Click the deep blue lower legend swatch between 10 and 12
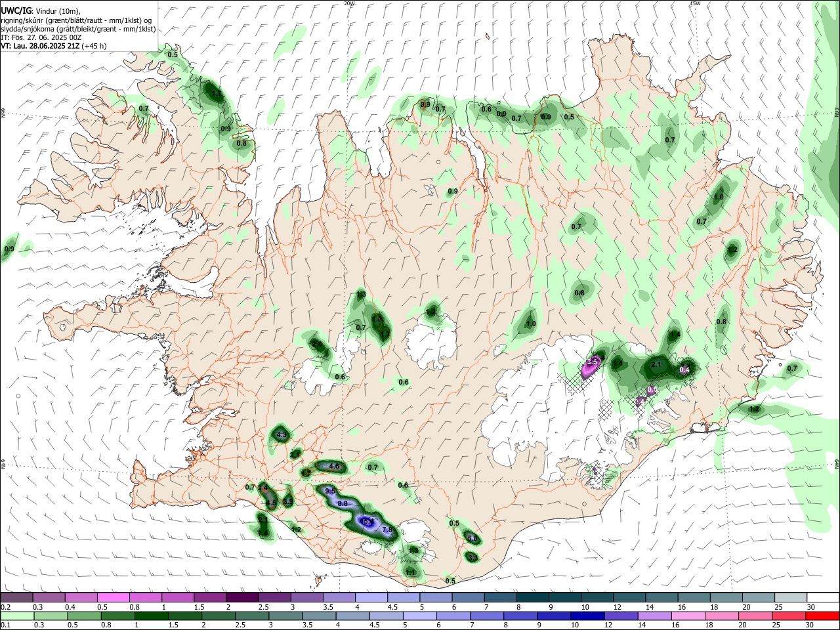The image size is (840, 630). (x=588, y=616)
